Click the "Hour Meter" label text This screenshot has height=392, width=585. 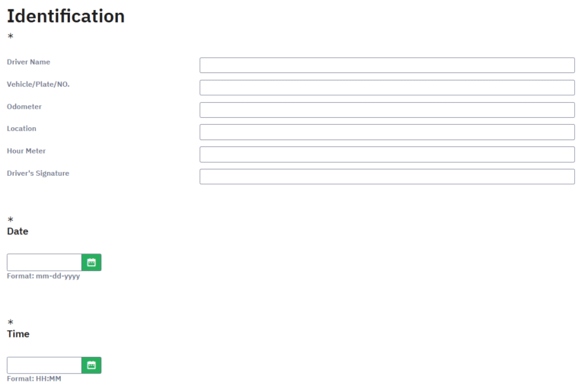[27, 151]
